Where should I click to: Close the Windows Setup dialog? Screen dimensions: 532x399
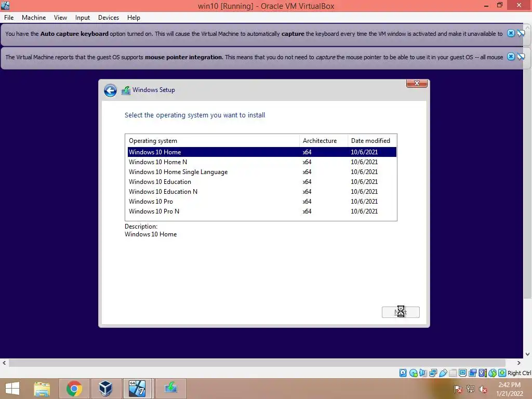pyautogui.click(x=417, y=83)
